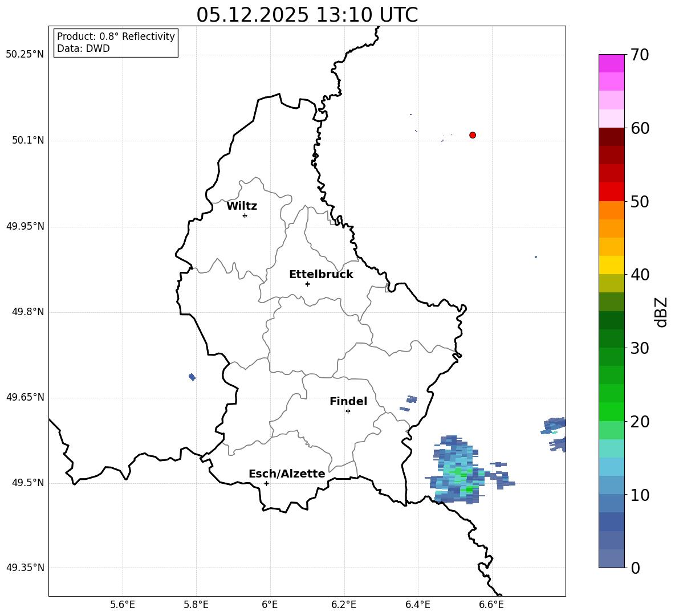Click the 49.95°N latitude label
Viewport: 675px width, 616px height.
tap(25, 226)
